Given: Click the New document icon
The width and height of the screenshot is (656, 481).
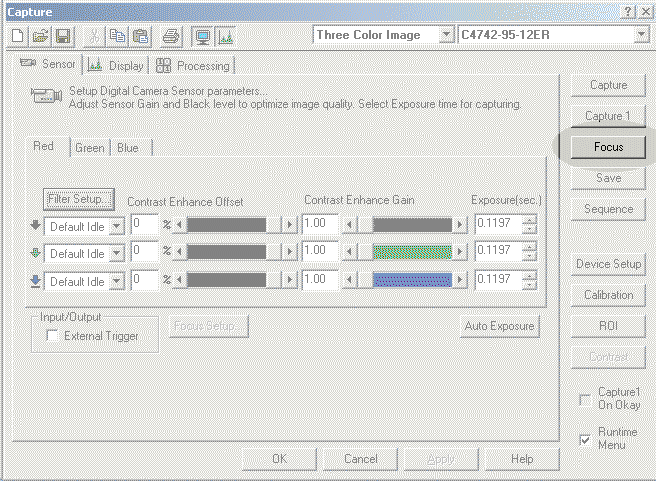Looking at the screenshot, I should click(18, 36).
